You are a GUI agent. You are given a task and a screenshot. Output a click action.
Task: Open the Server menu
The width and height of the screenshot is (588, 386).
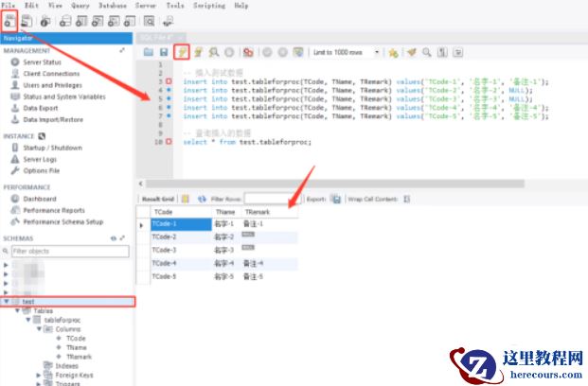point(146,6)
